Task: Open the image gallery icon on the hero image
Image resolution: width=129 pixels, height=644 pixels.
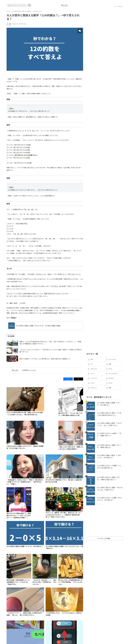Action: pos(80,31)
